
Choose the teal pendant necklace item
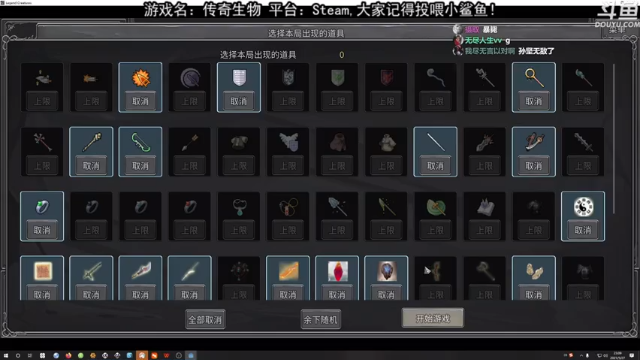[239, 207]
